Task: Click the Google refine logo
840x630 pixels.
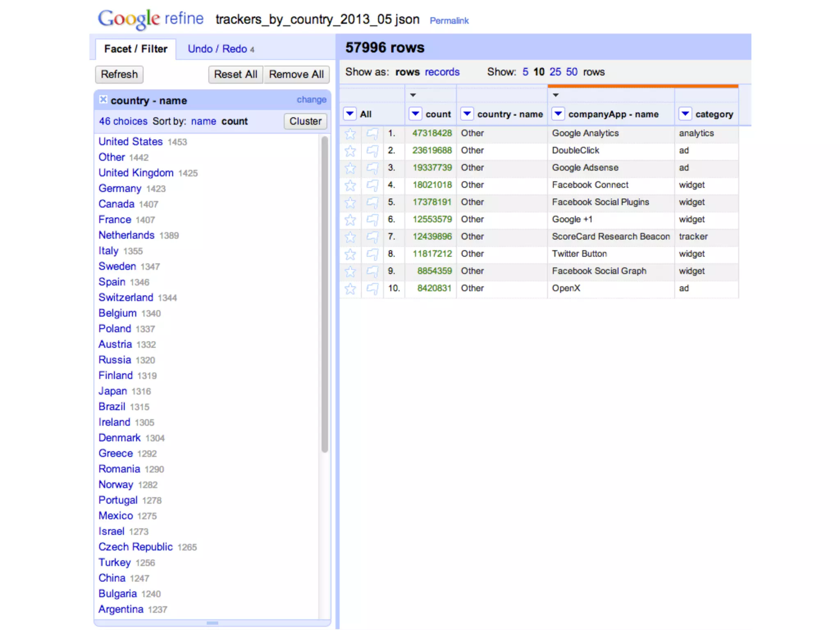Action: 150,19
